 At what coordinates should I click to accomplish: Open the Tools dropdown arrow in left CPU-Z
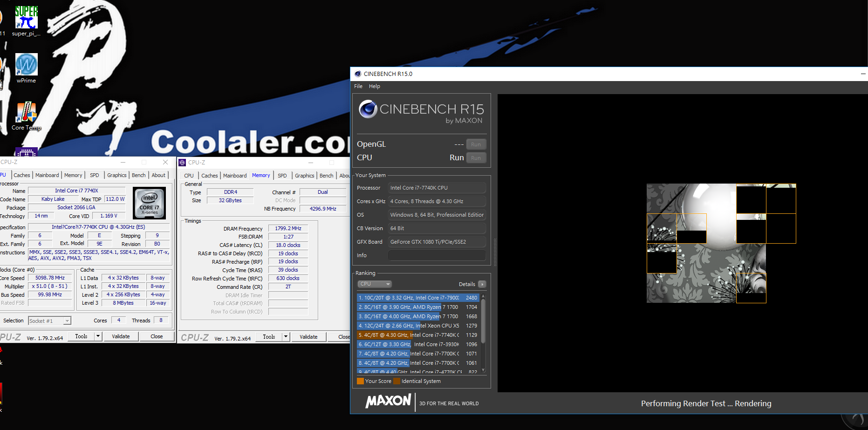point(98,336)
